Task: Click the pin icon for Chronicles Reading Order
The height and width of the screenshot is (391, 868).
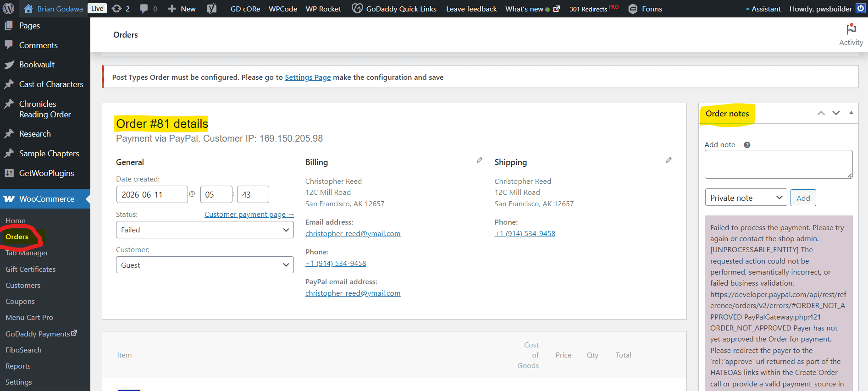Action: [9, 104]
